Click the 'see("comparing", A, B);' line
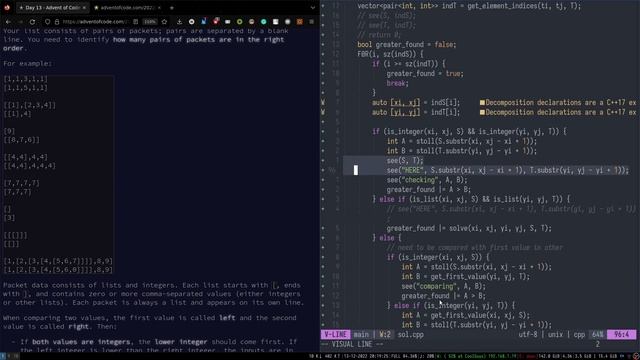The height and width of the screenshot is (360, 640). [x=443, y=286]
